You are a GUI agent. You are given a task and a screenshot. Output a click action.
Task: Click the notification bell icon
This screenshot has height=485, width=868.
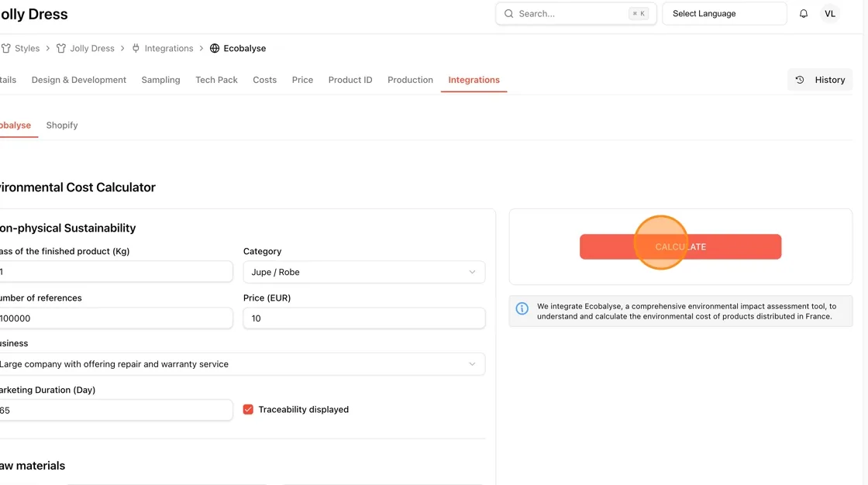(x=803, y=14)
